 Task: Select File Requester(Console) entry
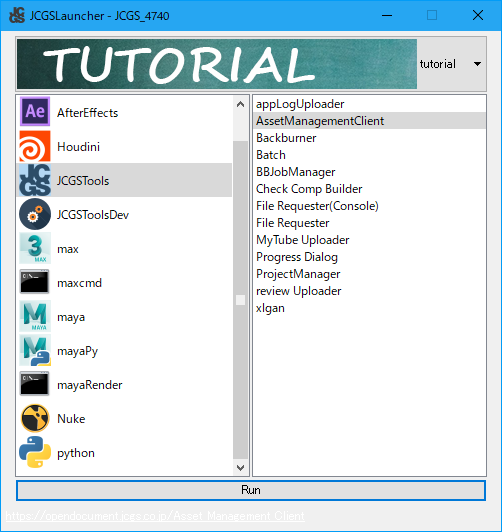pos(369,206)
